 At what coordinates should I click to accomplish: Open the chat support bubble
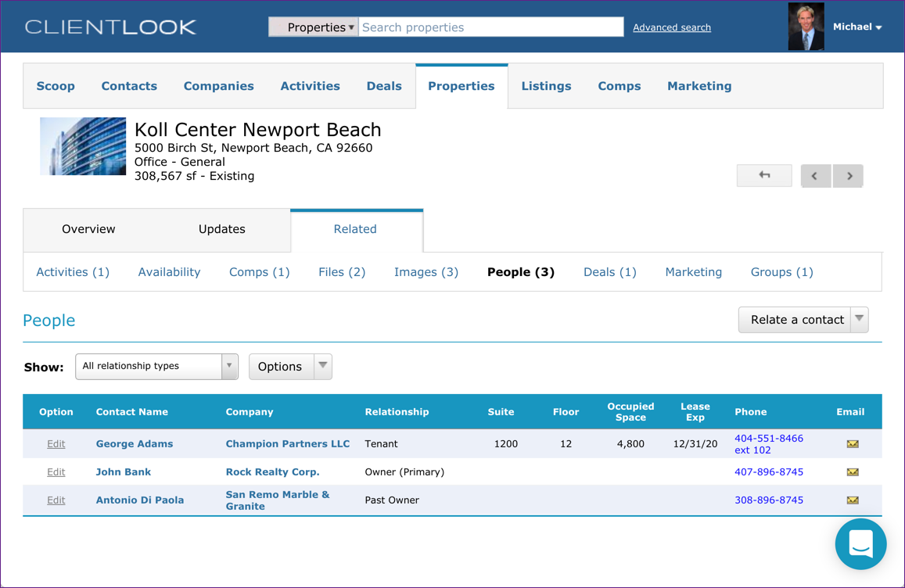pyautogui.click(x=860, y=544)
